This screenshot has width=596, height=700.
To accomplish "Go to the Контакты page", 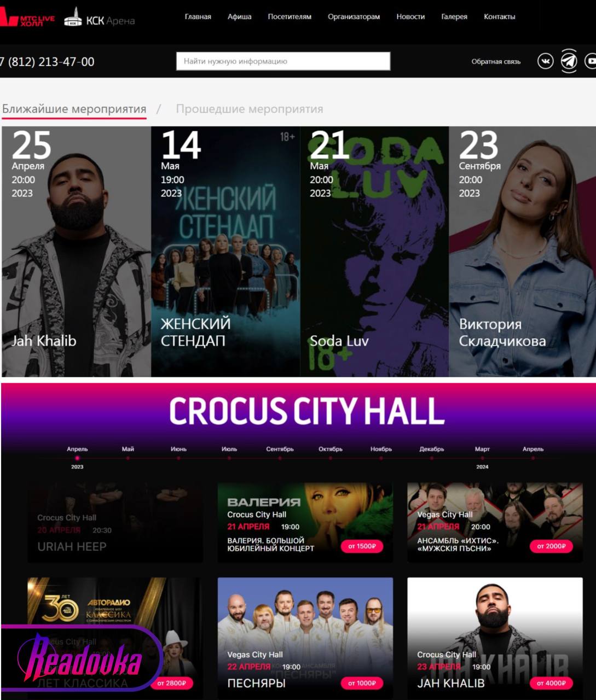I will (499, 17).
